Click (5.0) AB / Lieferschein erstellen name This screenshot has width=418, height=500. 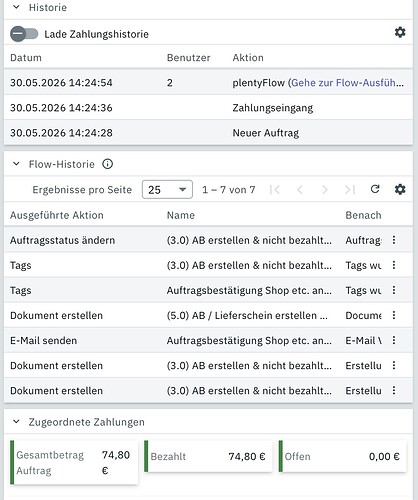[x=247, y=315]
